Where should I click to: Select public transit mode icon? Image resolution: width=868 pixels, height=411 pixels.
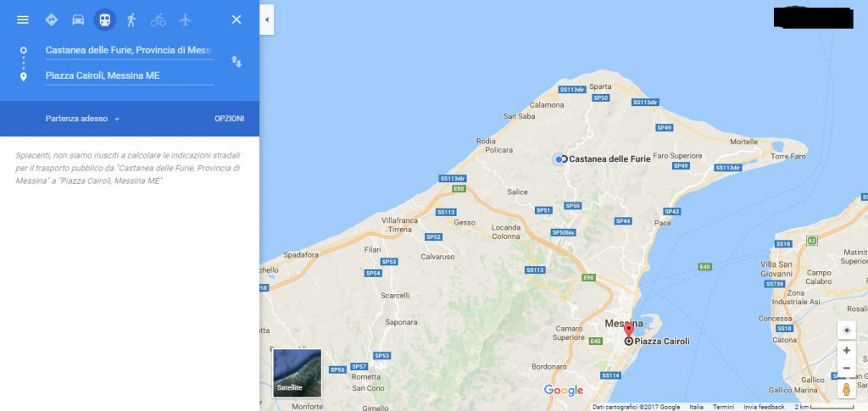point(104,19)
